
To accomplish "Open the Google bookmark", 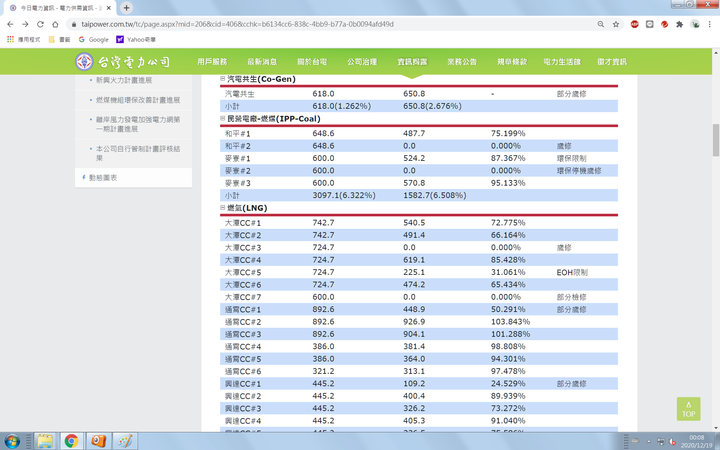I will [94, 39].
